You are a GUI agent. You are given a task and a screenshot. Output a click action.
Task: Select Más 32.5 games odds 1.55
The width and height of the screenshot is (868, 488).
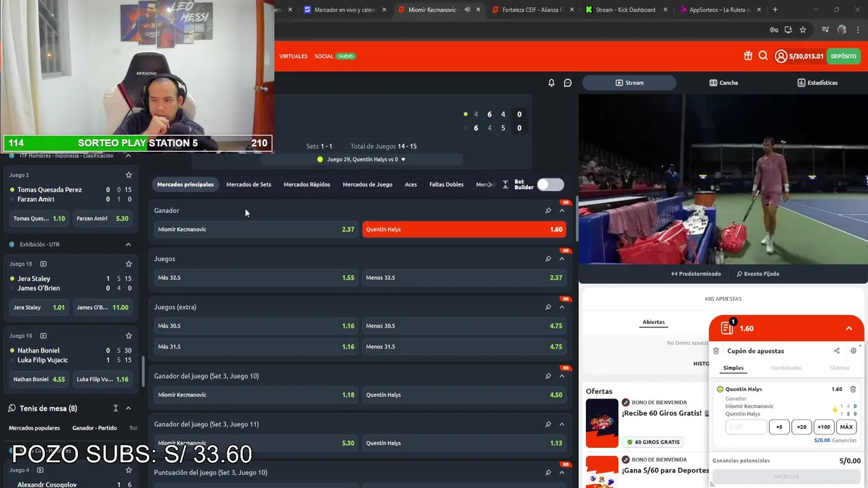(256, 277)
